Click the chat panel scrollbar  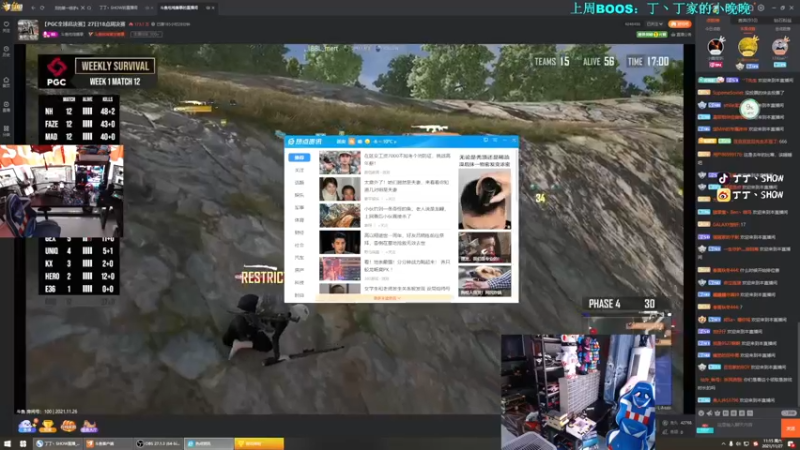798,362
